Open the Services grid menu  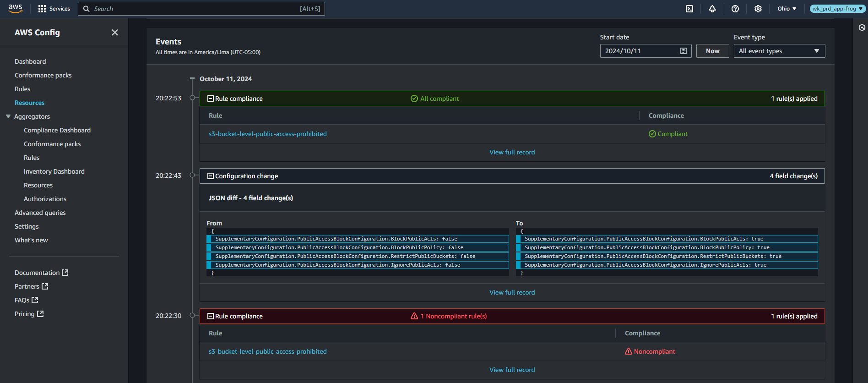pyautogui.click(x=54, y=9)
